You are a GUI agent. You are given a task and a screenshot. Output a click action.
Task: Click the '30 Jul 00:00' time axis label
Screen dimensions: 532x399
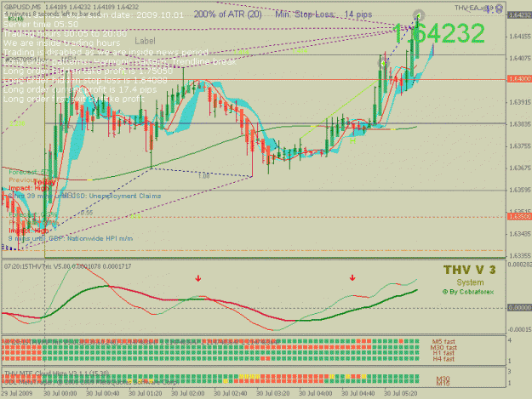[x=60, y=394]
